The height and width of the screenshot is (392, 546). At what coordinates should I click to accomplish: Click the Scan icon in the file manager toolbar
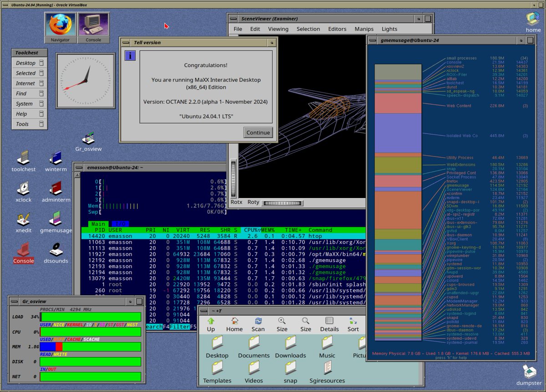click(x=258, y=323)
